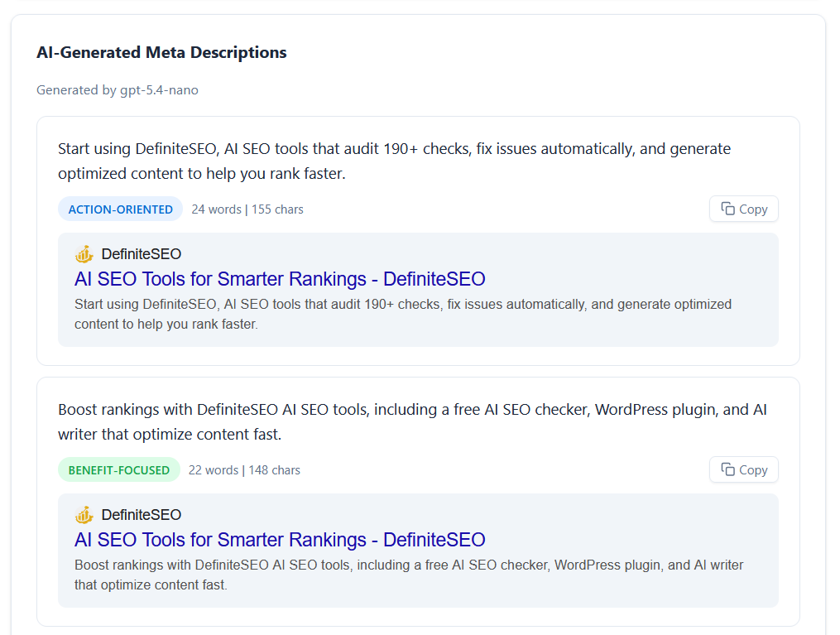The height and width of the screenshot is (635, 840).
Task: Click the snippet text in the benefit-focused search preview
Action: click(x=409, y=575)
